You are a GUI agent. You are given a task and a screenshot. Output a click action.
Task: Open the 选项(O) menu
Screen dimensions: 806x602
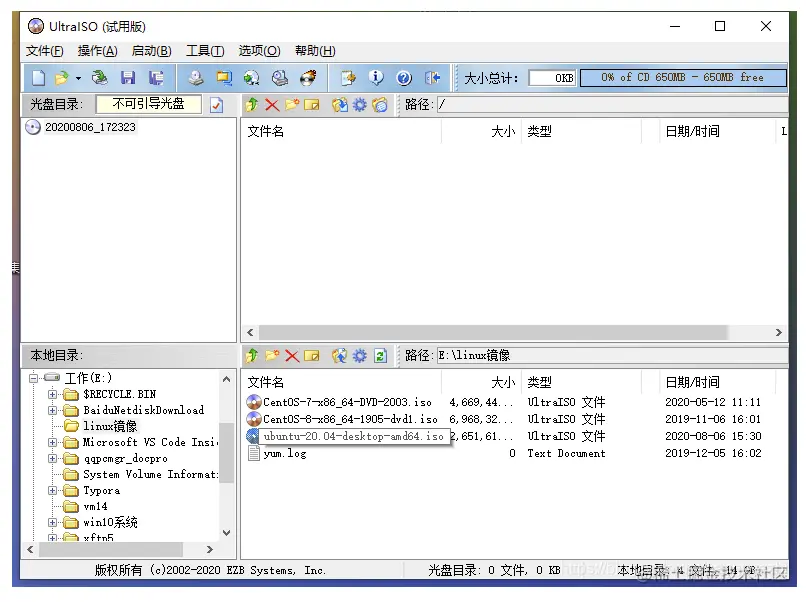[259, 51]
